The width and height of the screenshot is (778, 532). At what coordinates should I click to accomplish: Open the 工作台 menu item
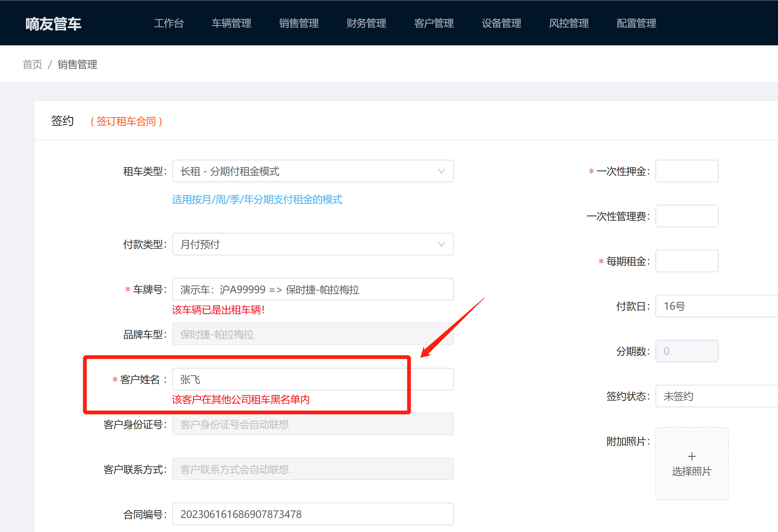click(x=169, y=23)
